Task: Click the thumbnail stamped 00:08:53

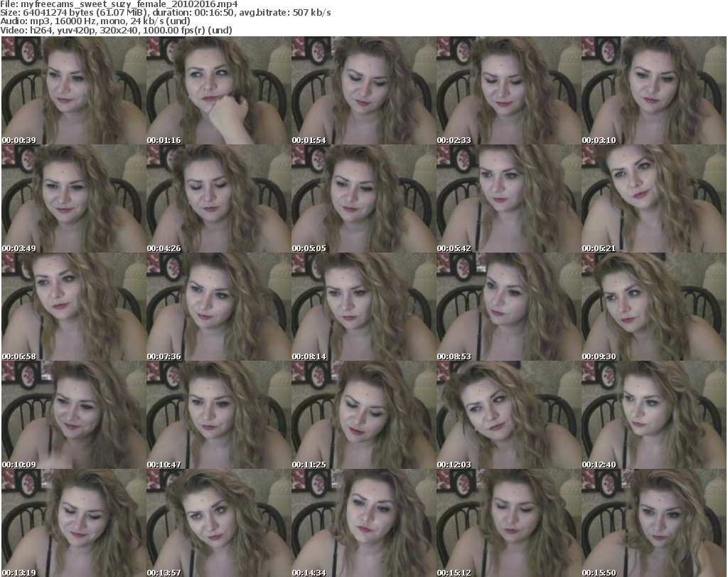Action: coord(509,307)
